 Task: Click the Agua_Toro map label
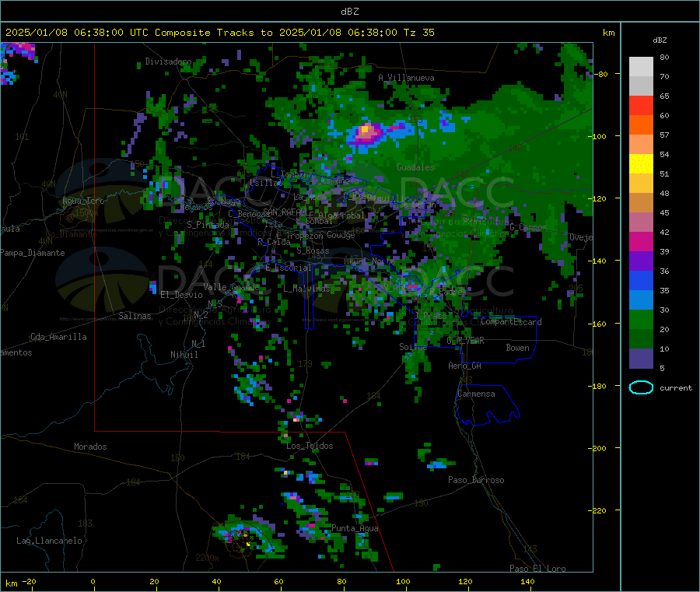pyautogui.click(x=83, y=201)
